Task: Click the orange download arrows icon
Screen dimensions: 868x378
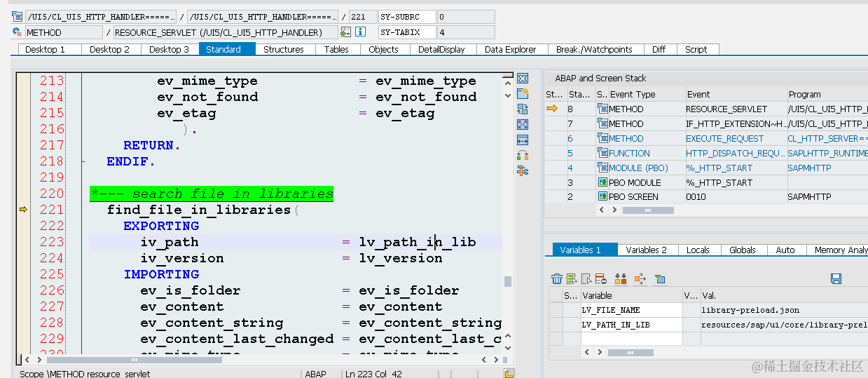Action: (x=620, y=279)
